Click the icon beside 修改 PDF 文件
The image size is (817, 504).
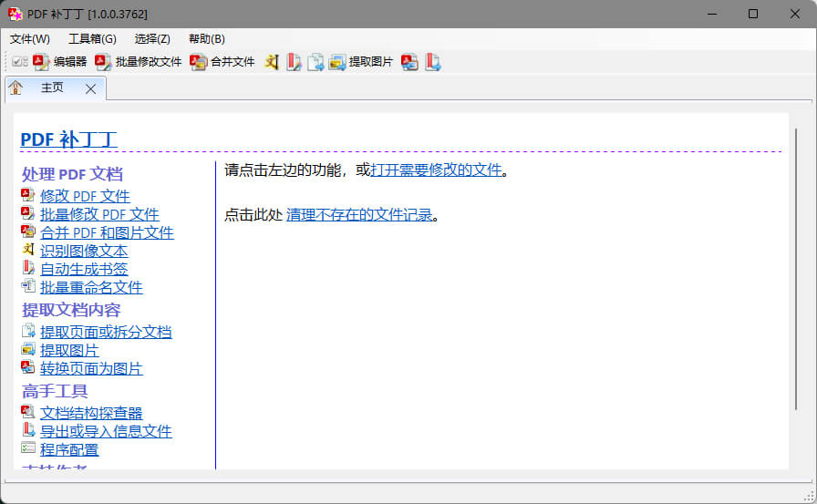point(28,195)
